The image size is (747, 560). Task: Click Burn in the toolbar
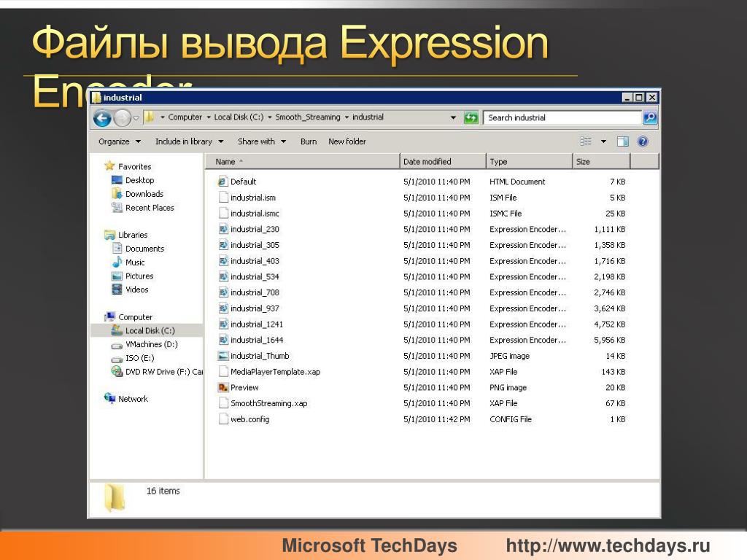(x=309, y=141)
